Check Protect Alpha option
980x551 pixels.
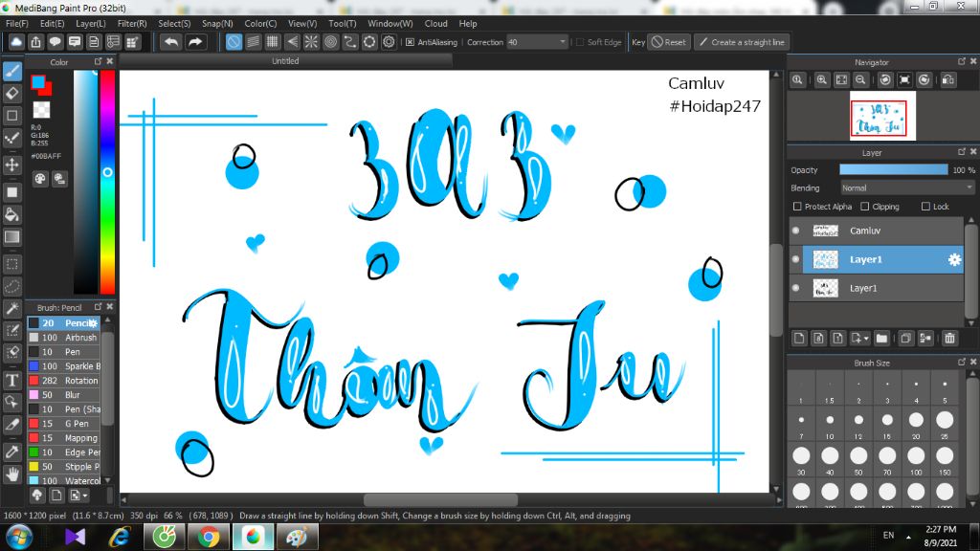click(797, 207)
